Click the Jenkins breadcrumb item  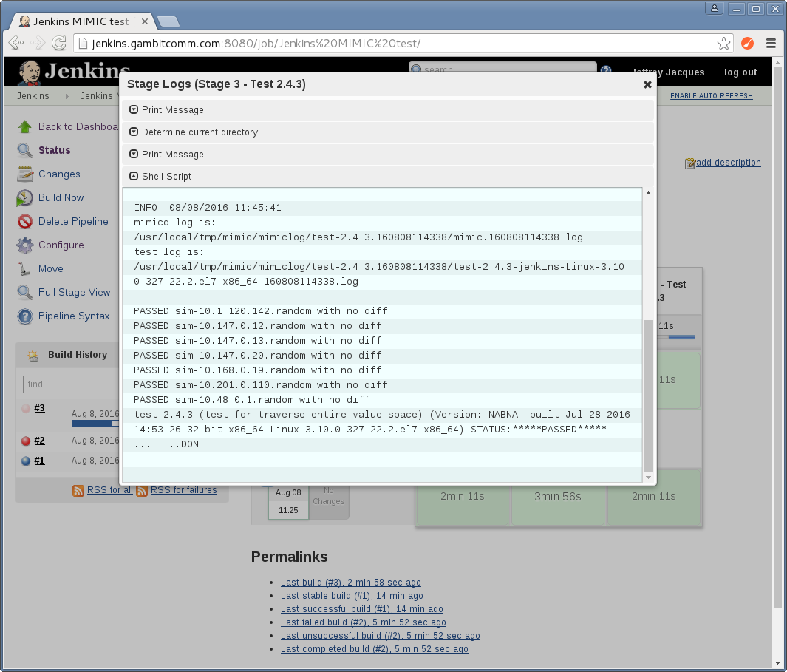pos(33,96)
